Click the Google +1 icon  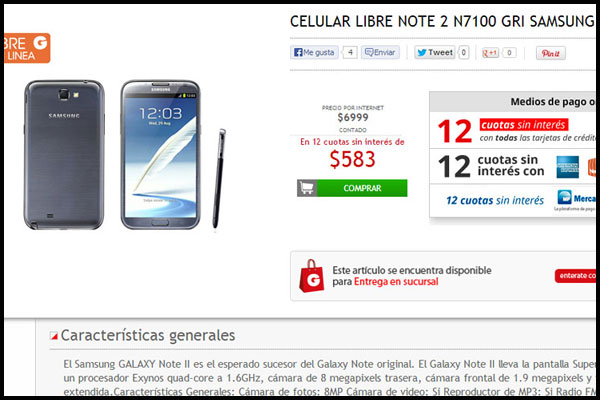(x=490, y=53)
